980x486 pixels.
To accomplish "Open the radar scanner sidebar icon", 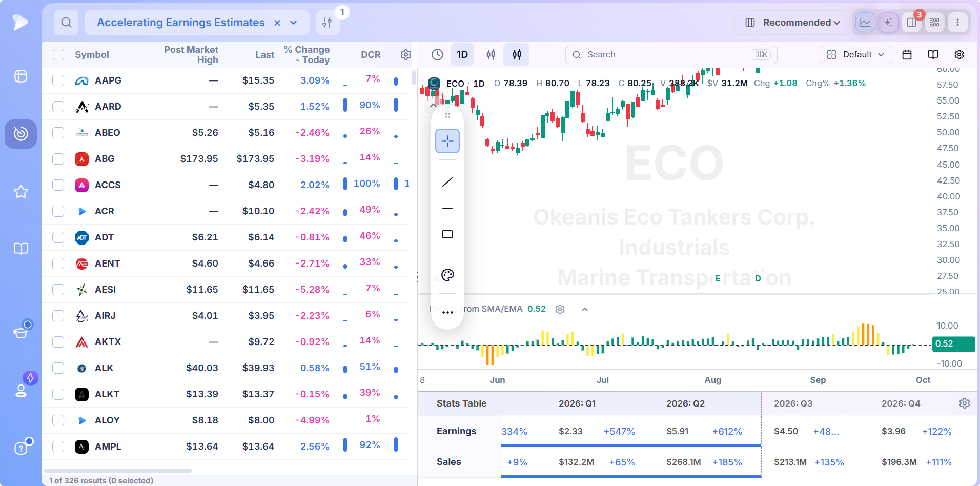I will click(21, 134).
